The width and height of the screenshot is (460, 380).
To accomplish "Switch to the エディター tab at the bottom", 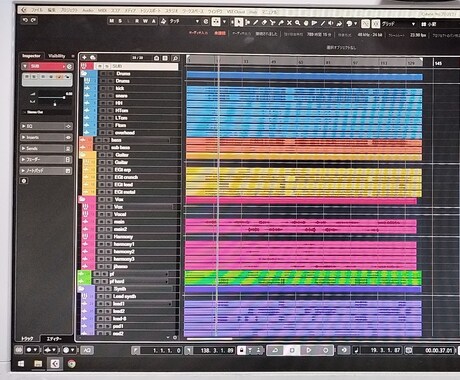I will click(54, 339).
